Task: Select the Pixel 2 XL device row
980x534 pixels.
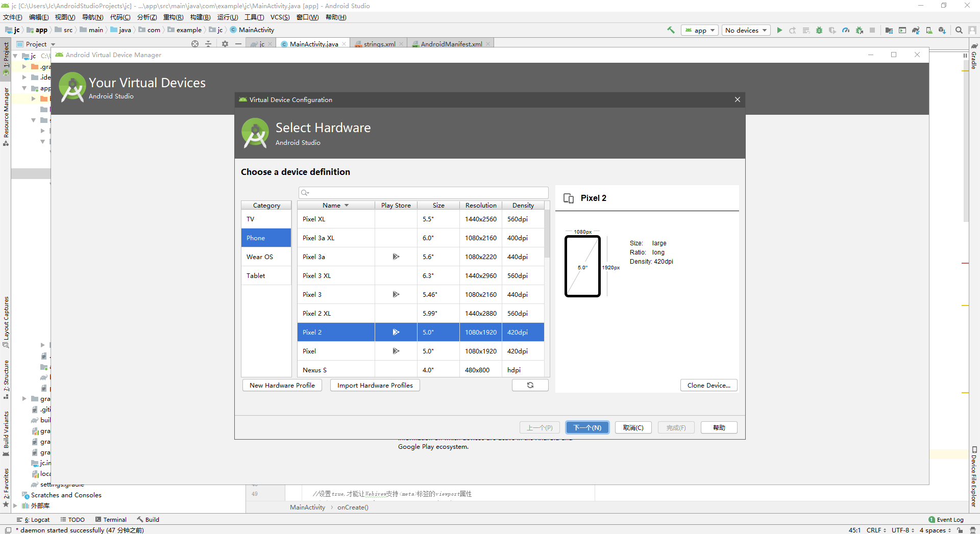Action: (421, 313)
